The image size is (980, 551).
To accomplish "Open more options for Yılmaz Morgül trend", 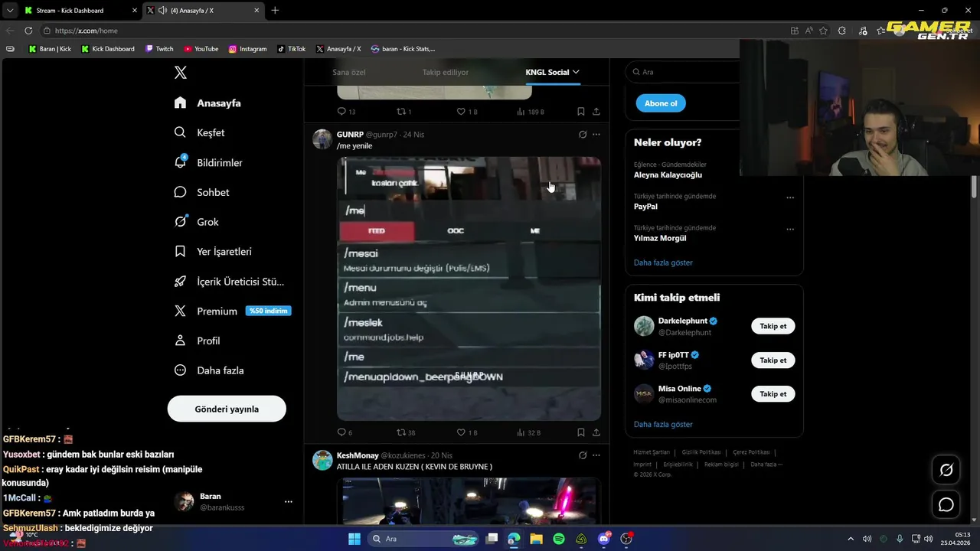I will pyautogui.click(x=790, y=229).
